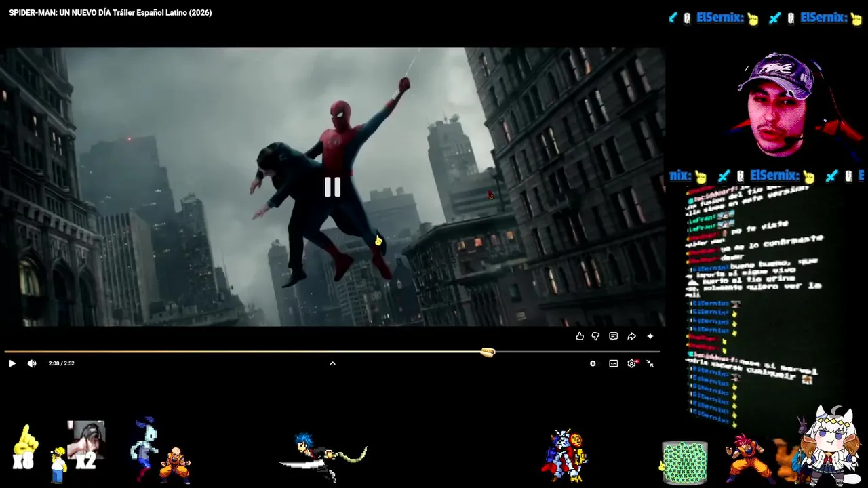Dislike the video with thumbs-down icon
Screen dimensions: 868x488
click(x=595, y=336)
